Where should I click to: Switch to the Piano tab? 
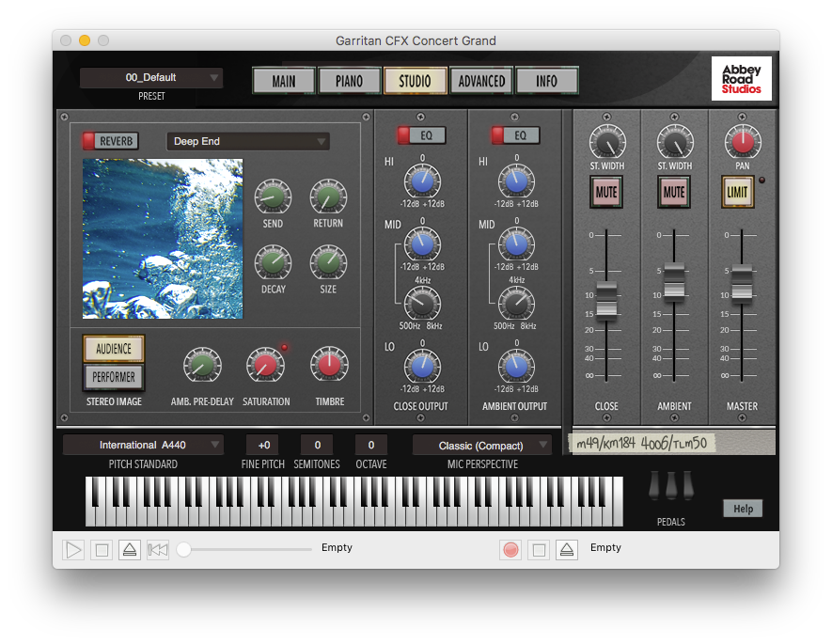pos(349,81)
